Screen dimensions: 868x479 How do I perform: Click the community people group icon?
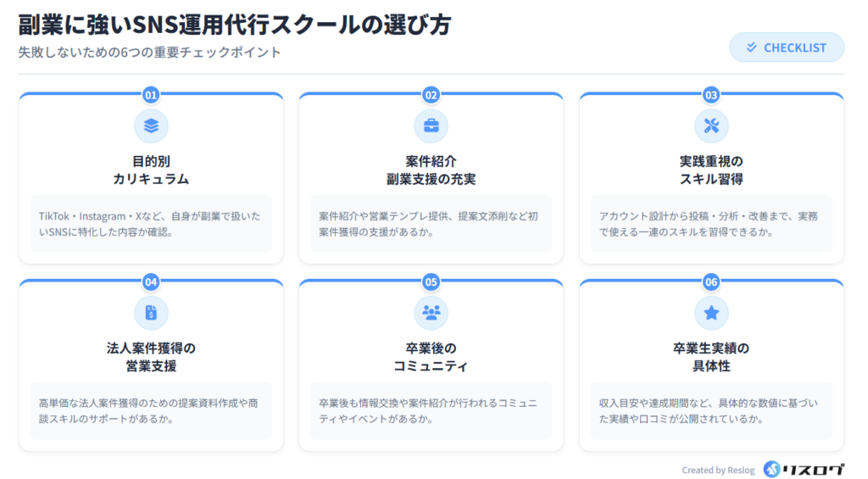(431, 313)
